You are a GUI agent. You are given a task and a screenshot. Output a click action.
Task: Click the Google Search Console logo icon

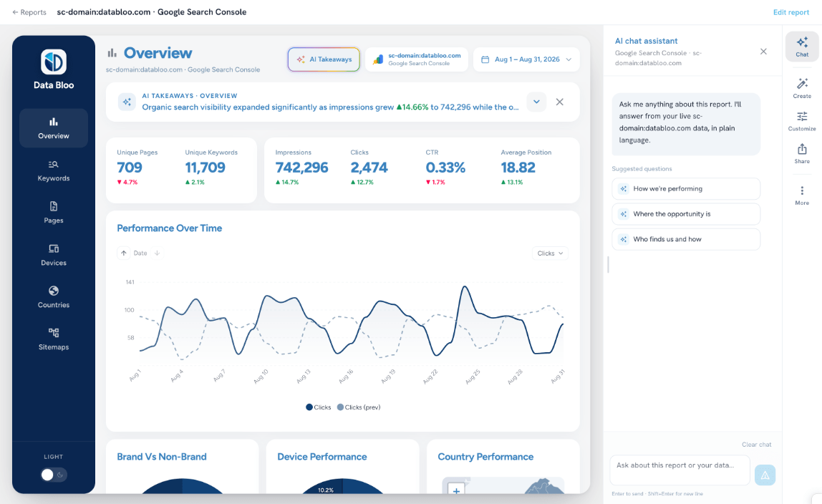pyautogui.click(x=377, y=59)
